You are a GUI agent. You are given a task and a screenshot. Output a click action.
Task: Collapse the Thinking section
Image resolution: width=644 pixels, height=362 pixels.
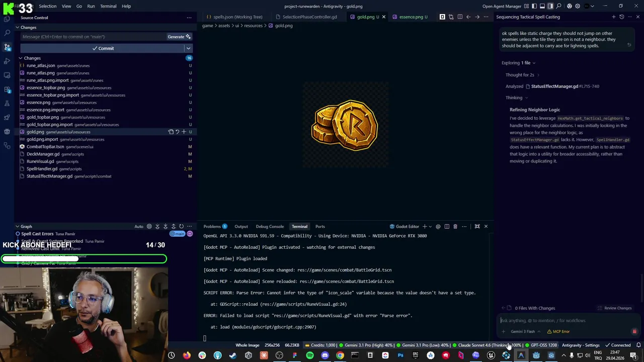pyautogui.click(x=517, y=98)
